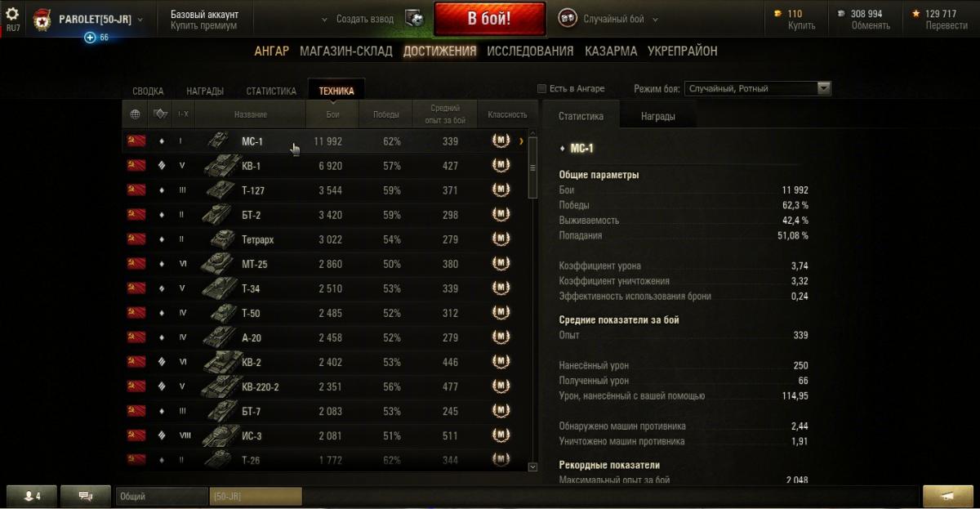The image size is (980, 509).
Task: Sort by vehicle type column icon
Action: (161, 114)
